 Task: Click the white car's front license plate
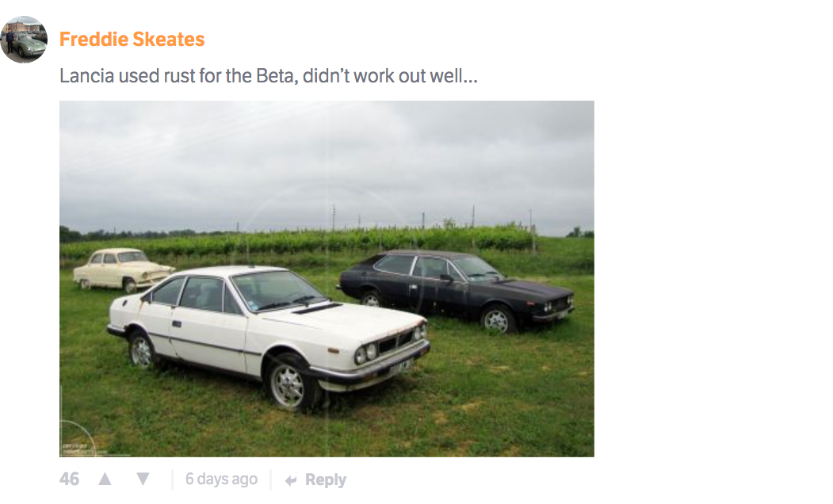pyautogui.click(x=400, y=367)
